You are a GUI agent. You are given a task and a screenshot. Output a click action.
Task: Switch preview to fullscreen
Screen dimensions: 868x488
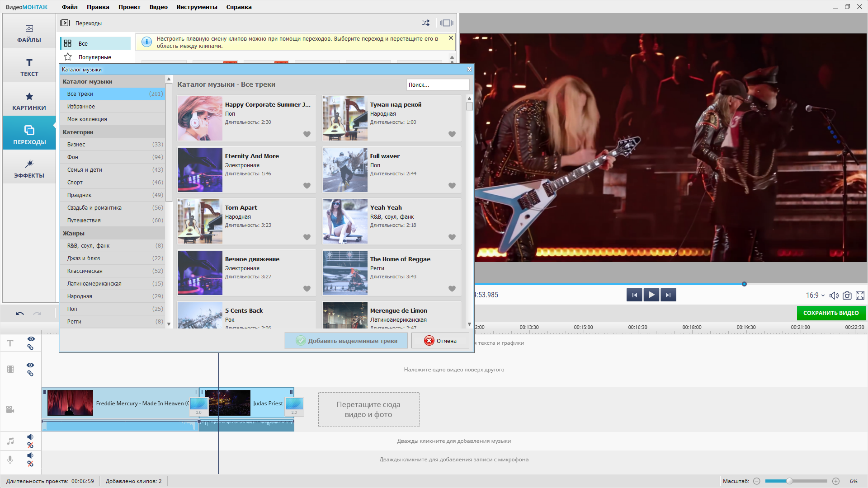coord(860,296)
